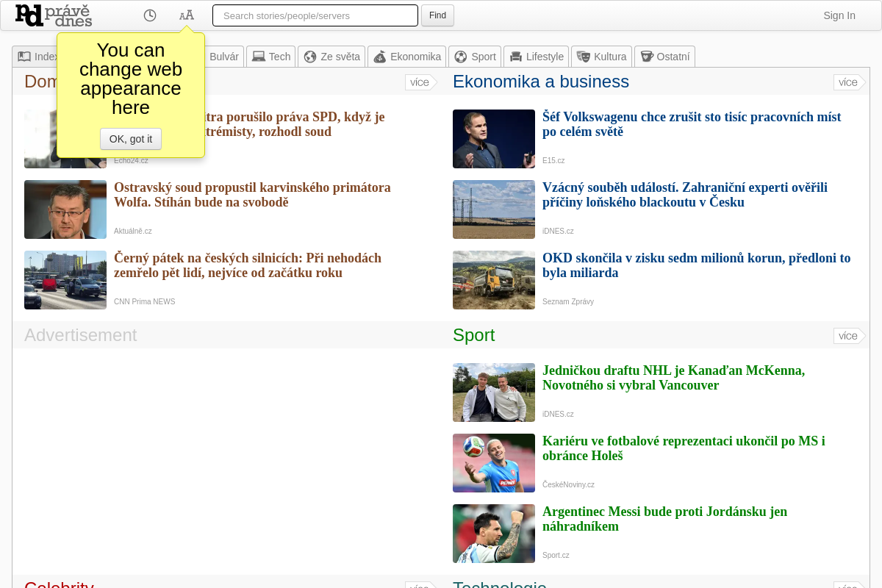Select the CNN Prima NEWS source label

click(x=145, y=301)
